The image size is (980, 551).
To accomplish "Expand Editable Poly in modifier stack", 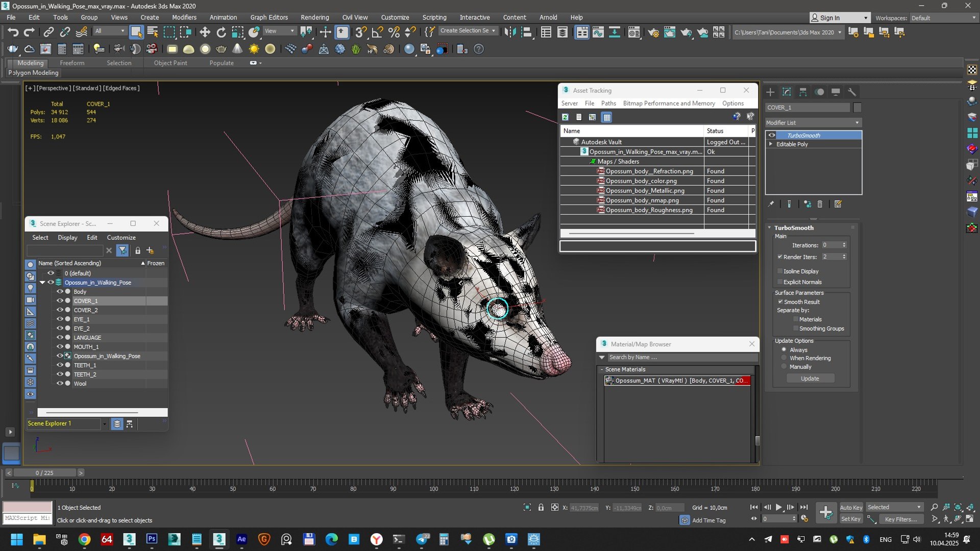I will 771,144.
